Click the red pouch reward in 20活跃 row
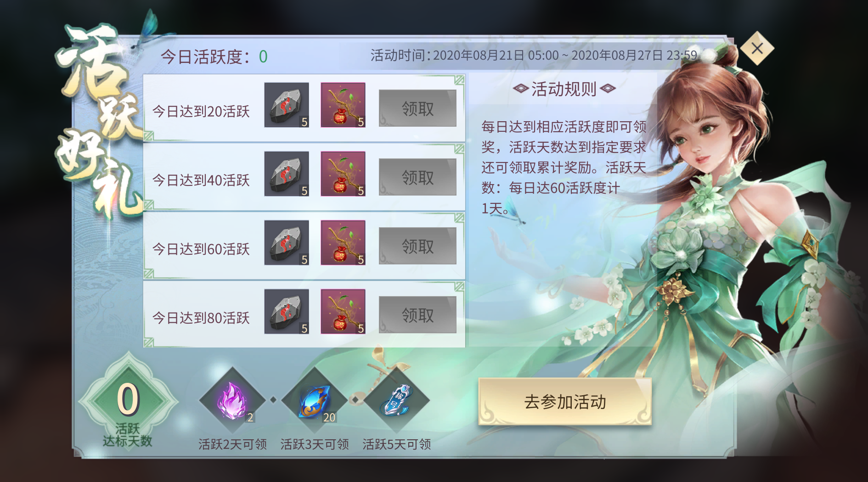The image size is (868, 482). [x=343, y=105]
